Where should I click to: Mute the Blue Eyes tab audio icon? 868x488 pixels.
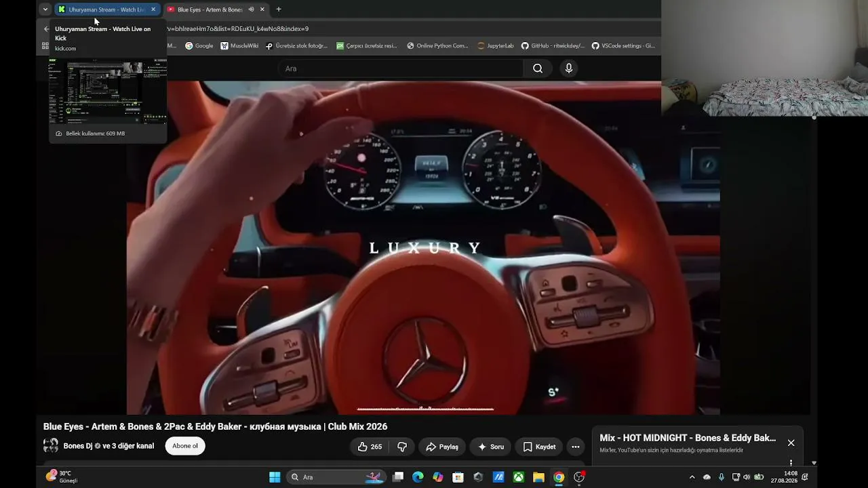point(251,9)
